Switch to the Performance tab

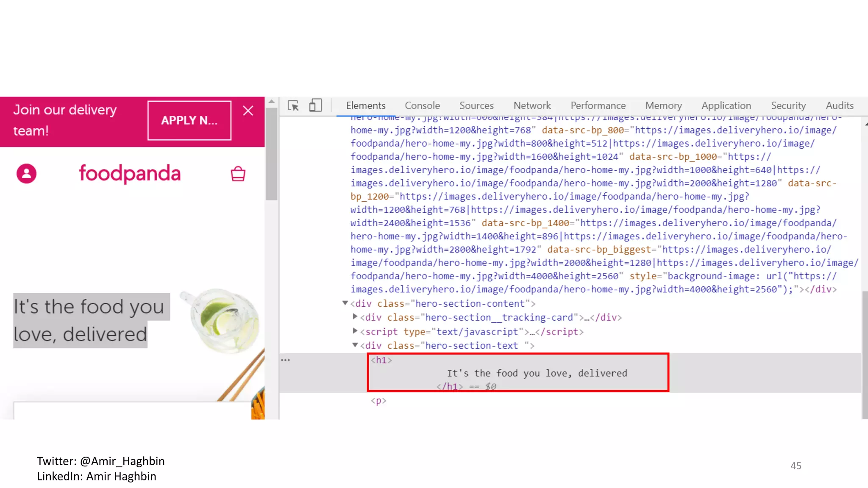click(x=598, y=105)
